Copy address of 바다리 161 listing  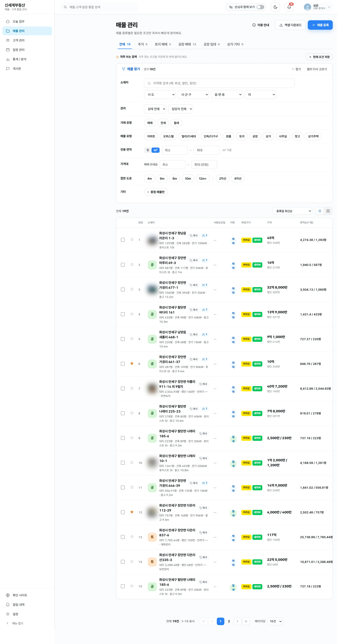pyautogui.click(x=194, y=310)
